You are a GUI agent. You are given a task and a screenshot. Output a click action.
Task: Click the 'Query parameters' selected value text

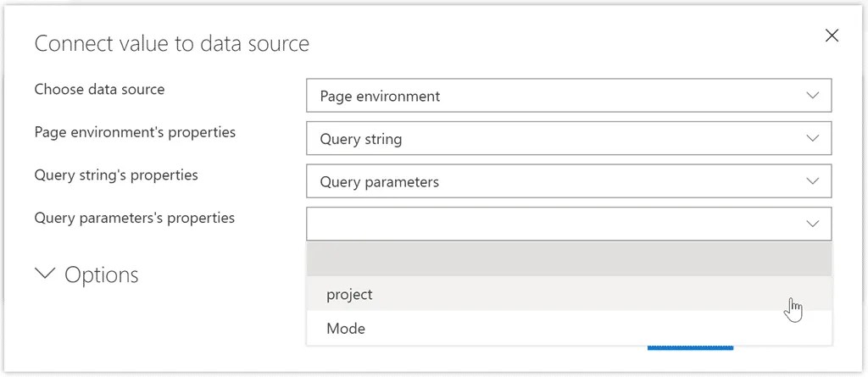point(379,182)
